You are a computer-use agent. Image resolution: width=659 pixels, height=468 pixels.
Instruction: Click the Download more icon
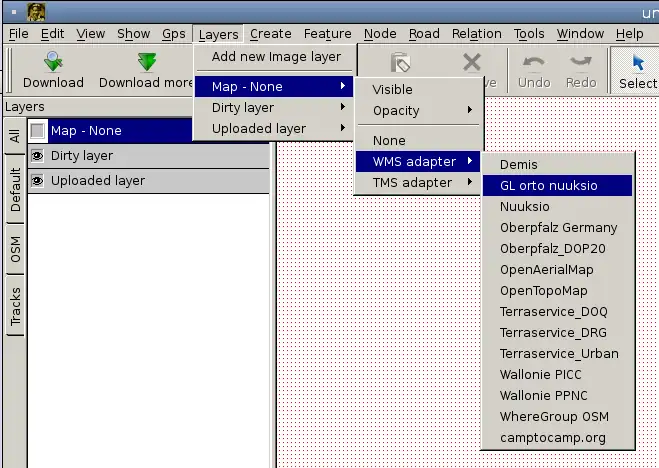tap(147, 63)
